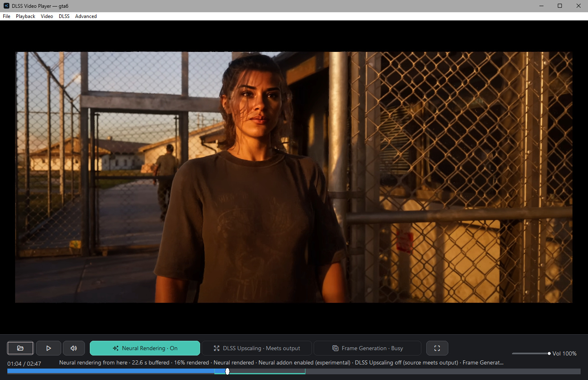588x380 pixels.
Task: Minimize the DLSS Video Player window
Action: pyautogui.click(x=541, y=6)
